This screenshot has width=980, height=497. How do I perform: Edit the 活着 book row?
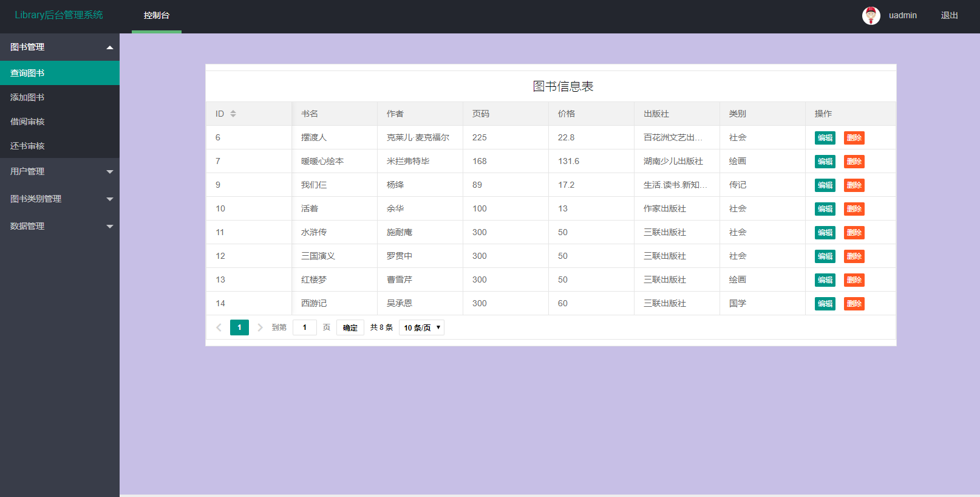825,209
